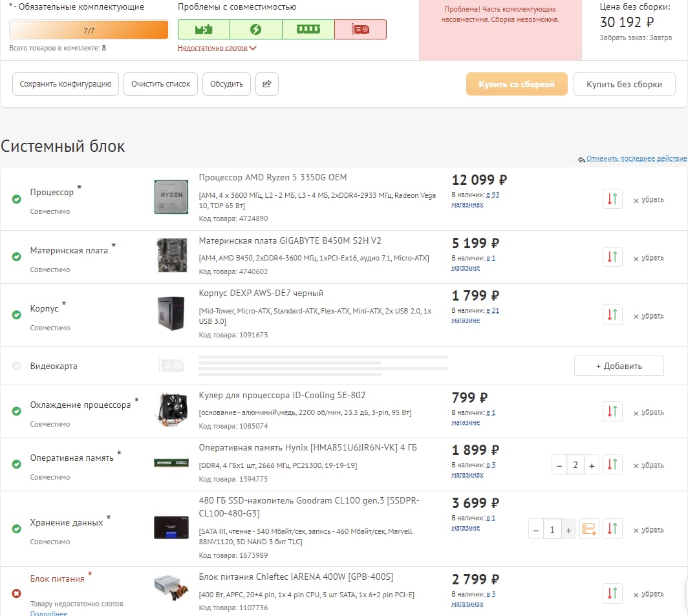The width and height of the screenshot is (688, 616).
Task: Click the 7/7 required components progress bar
Action: (x=89, y=30)
